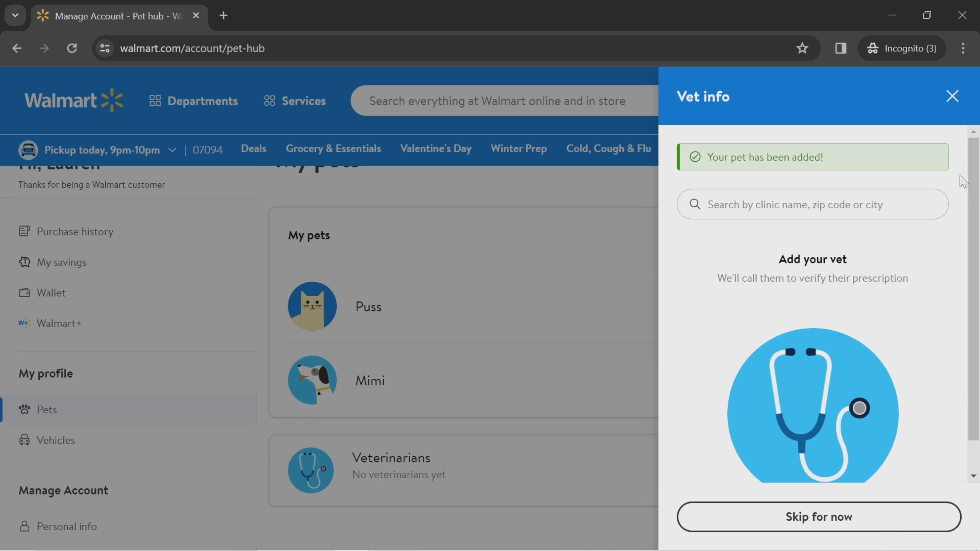View site information icon in address bar
Image resolution: width=980 pixels, height=551 pixels.
(105, 48)
